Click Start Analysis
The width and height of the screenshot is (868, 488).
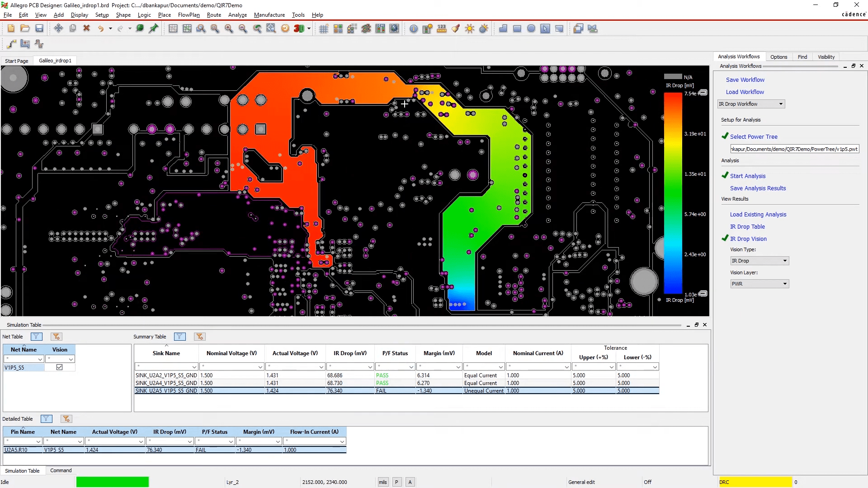[748, 176]
